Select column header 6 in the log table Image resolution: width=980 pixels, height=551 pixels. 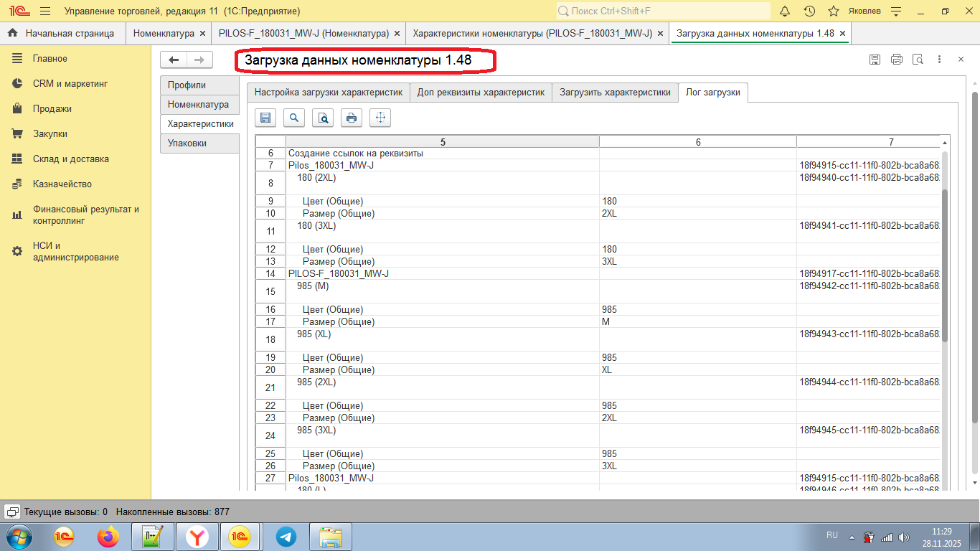(x=698, y=142)
